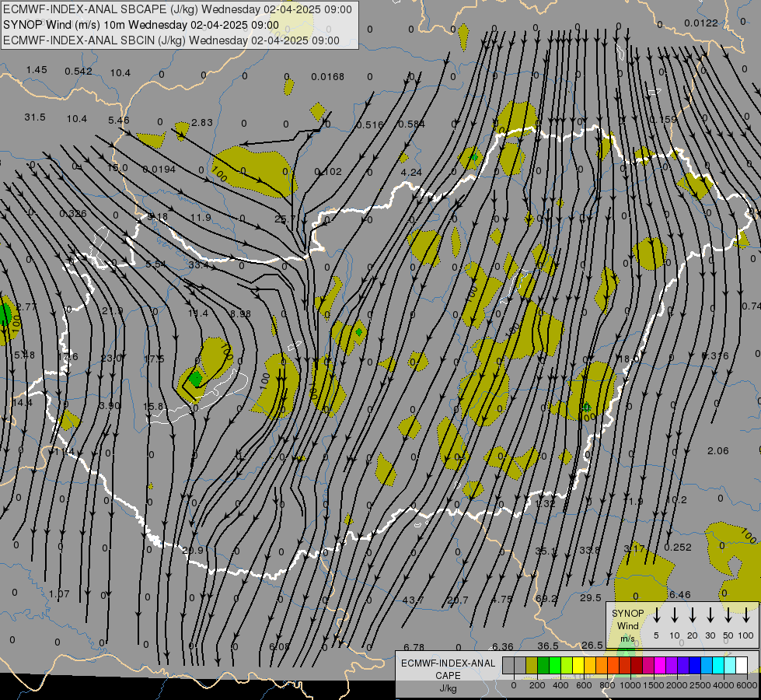761x700 pixels.
Task: Click the 20 m/s wind arrow in legend
Action: coord(693,615)
